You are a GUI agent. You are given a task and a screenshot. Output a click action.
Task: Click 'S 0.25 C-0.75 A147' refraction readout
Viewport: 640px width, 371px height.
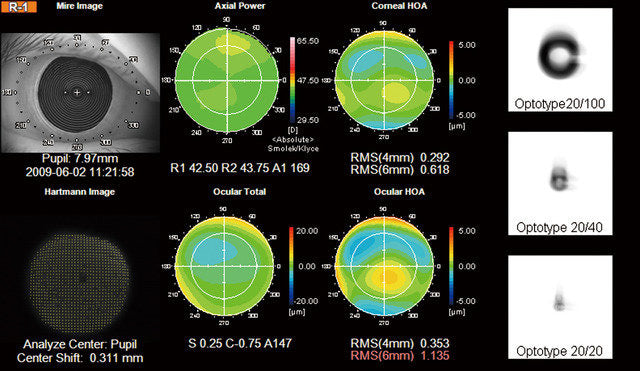pyautogui.click(x=240, y=343)
